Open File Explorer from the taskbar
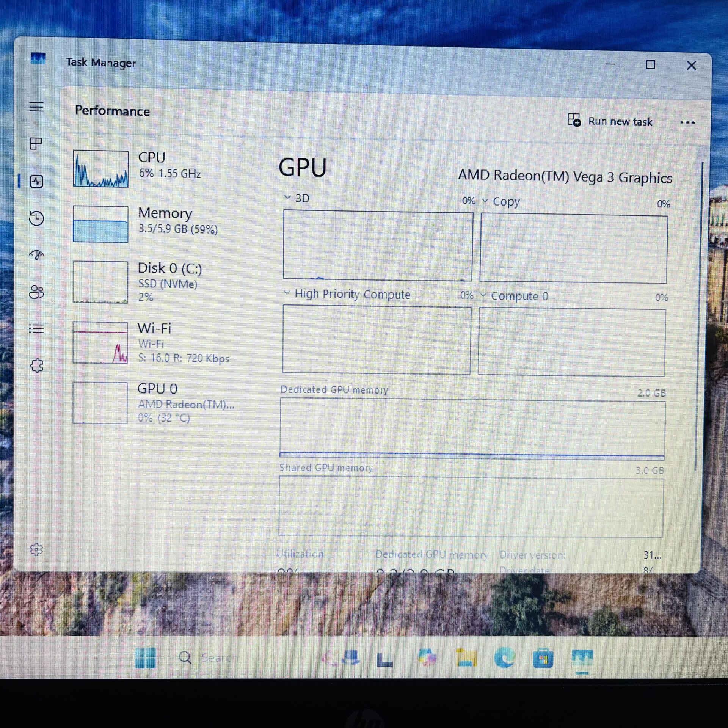The height and width of the screenshot is (728, 728). coord(466,657)
